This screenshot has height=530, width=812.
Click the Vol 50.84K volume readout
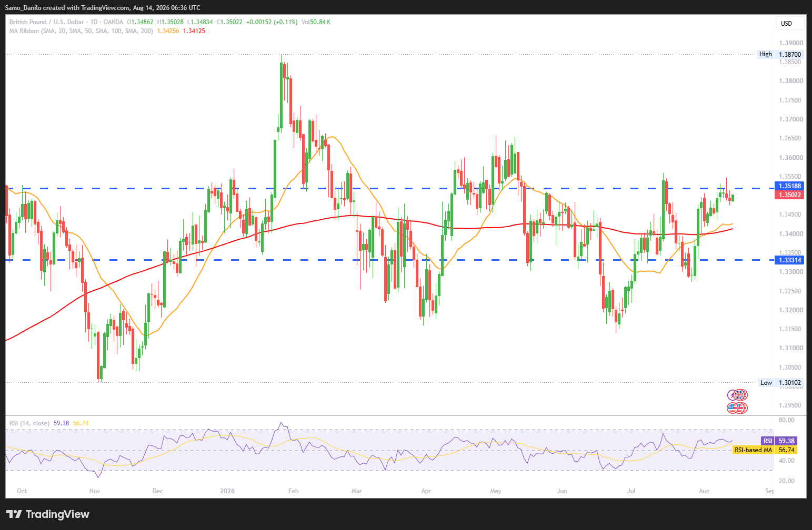point(316,22)
